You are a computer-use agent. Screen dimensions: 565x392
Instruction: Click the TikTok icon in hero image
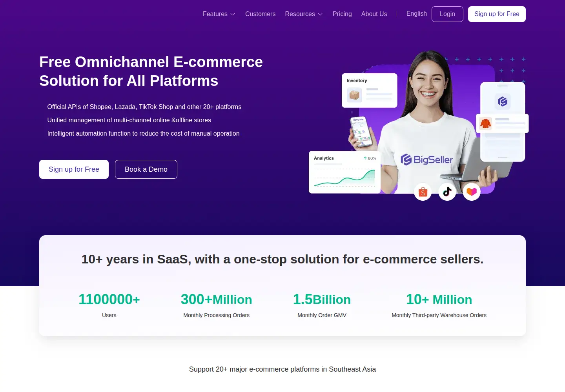coord(447,192)
